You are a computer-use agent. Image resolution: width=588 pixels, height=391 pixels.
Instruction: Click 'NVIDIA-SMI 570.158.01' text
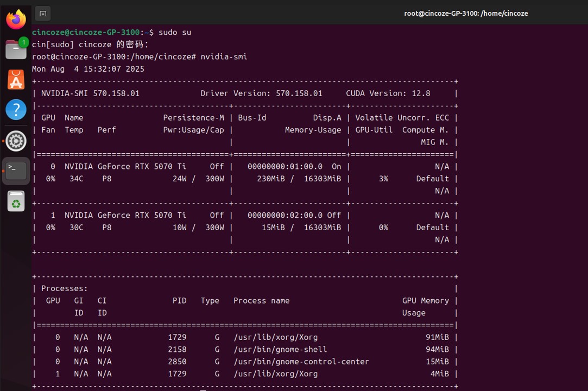click(90, 93)
